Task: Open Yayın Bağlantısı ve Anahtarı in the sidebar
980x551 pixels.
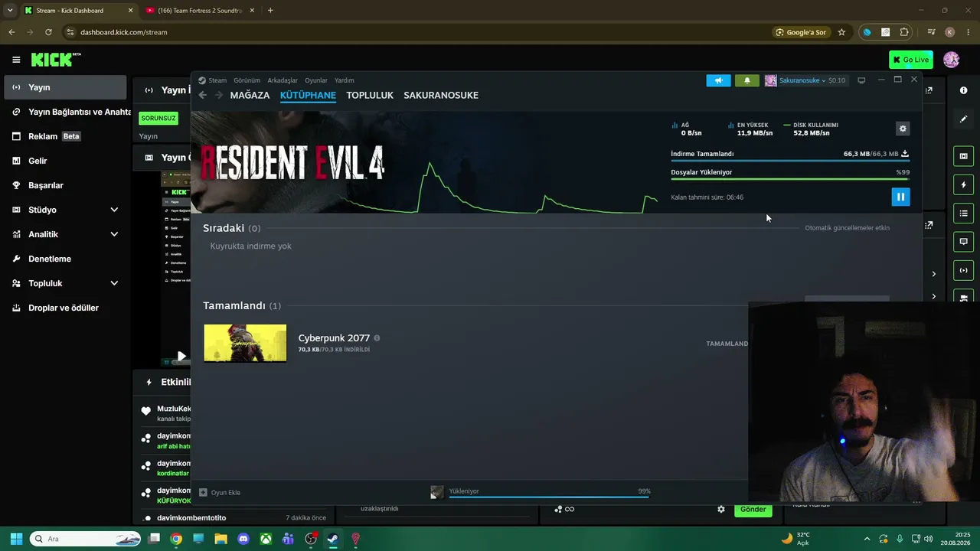Action: point(67,112)
